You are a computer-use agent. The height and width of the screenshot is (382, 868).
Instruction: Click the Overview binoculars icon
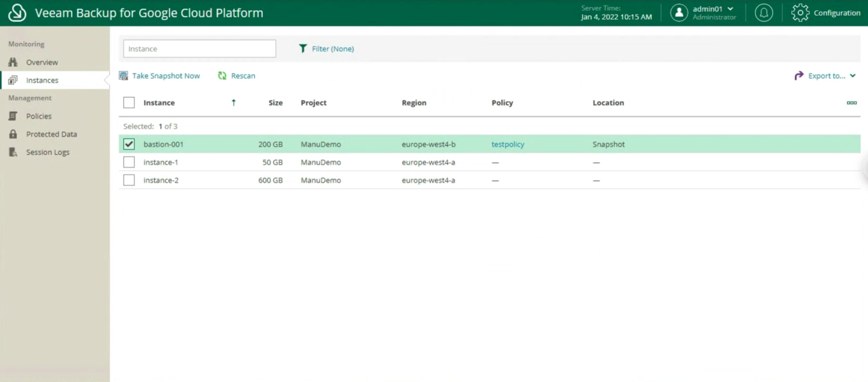pos(13,62)
